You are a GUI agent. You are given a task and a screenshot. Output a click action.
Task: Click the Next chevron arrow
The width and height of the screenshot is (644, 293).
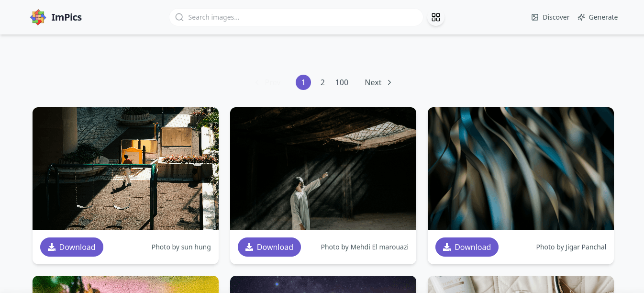point(389,82)
